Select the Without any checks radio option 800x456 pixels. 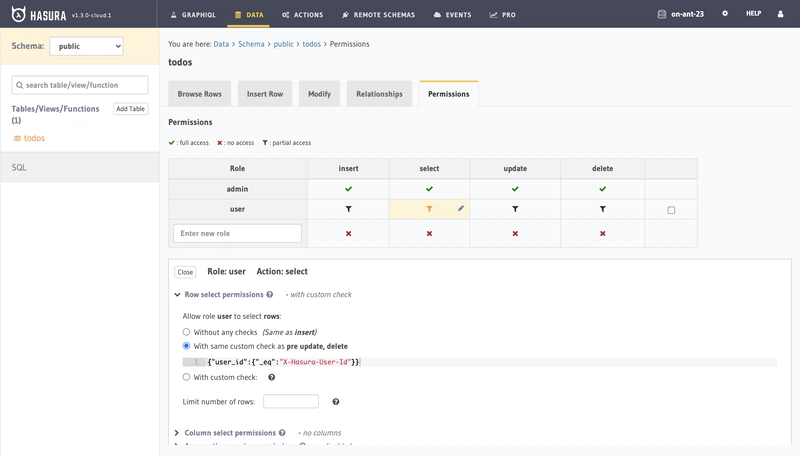186,332
